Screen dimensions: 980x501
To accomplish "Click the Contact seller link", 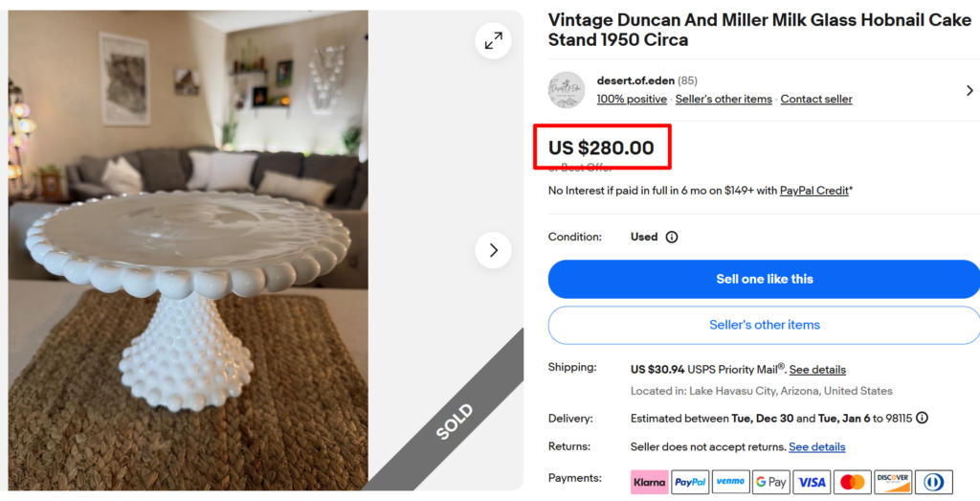I will 816,100.
